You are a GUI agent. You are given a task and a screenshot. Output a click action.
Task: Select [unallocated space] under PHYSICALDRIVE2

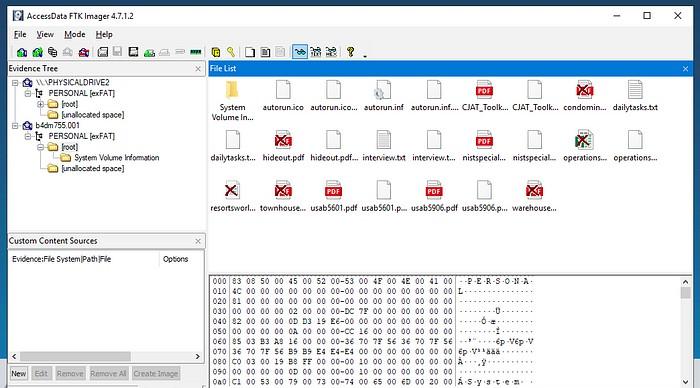92,115
